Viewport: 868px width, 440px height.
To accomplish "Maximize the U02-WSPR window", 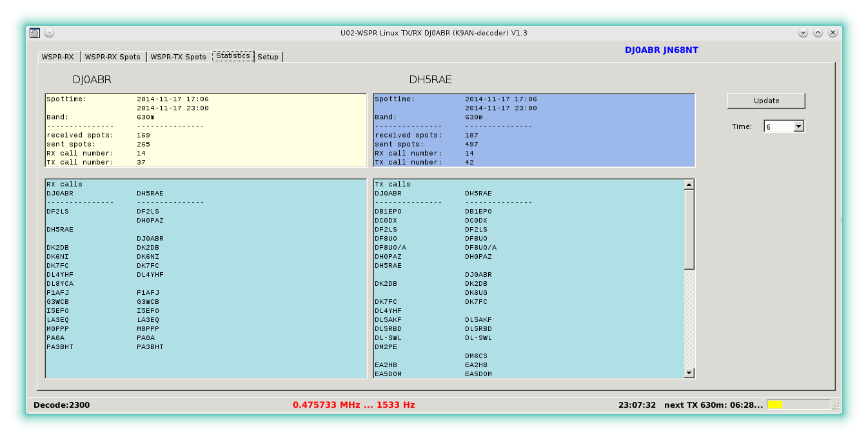I will pos(818,33).
